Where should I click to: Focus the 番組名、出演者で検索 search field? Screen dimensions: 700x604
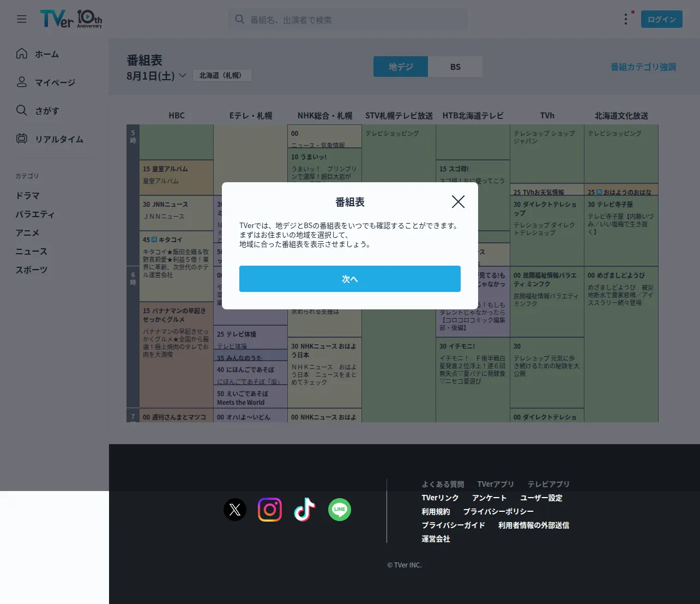[x=348, y=19]
